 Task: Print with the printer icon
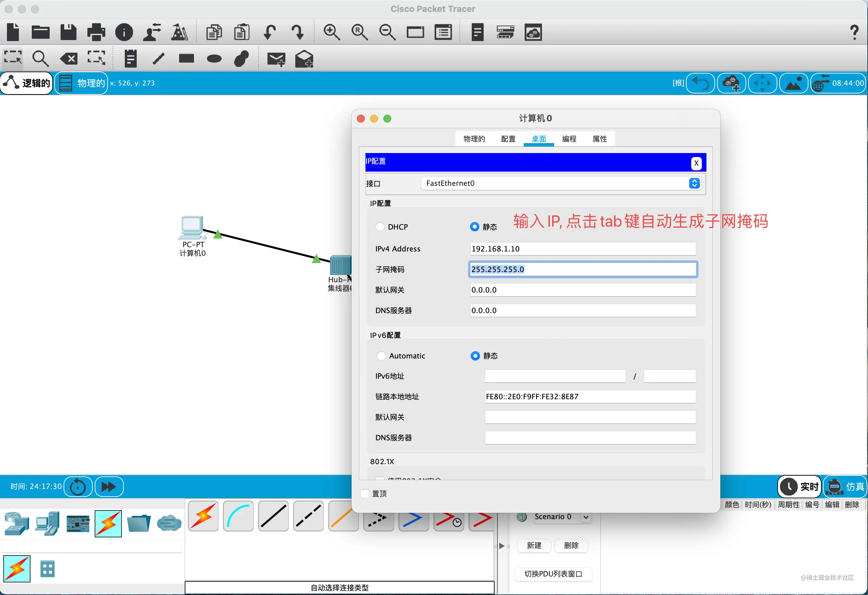[96, 32]
